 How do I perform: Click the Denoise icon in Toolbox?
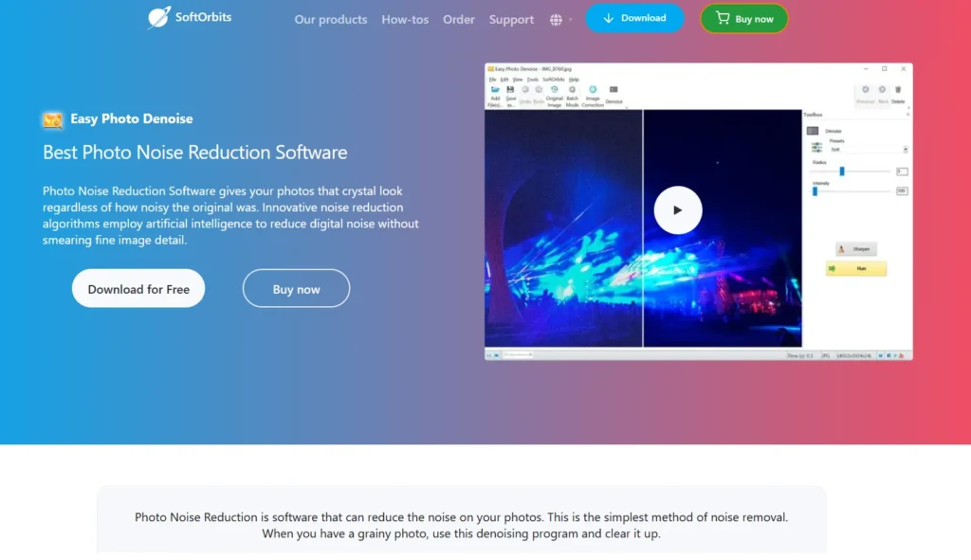pos(813,131)
